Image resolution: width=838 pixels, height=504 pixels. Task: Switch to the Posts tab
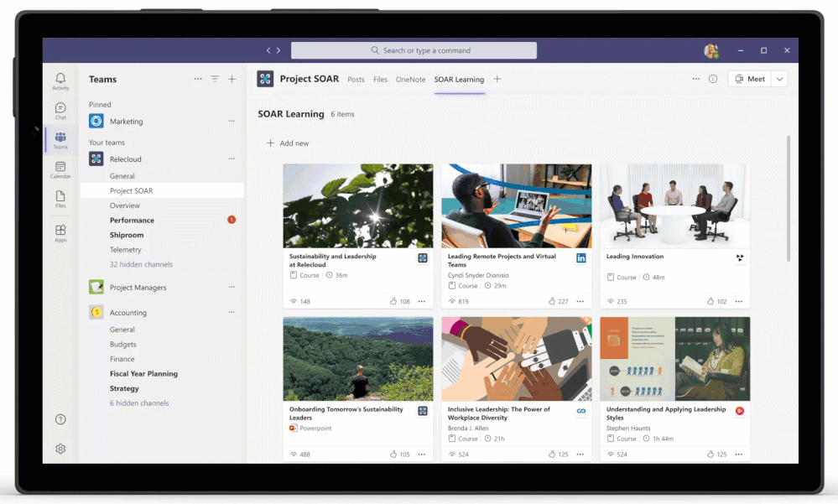pos(356,79)
